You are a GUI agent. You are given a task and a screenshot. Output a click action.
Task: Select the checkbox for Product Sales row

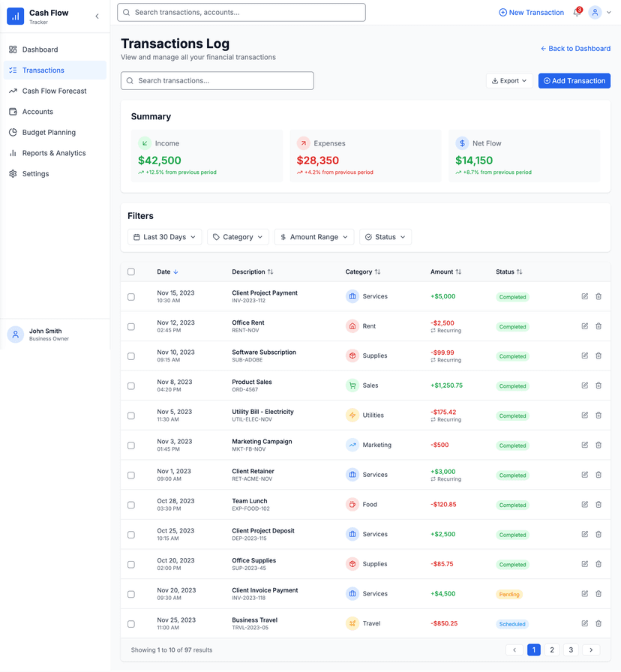131,385
